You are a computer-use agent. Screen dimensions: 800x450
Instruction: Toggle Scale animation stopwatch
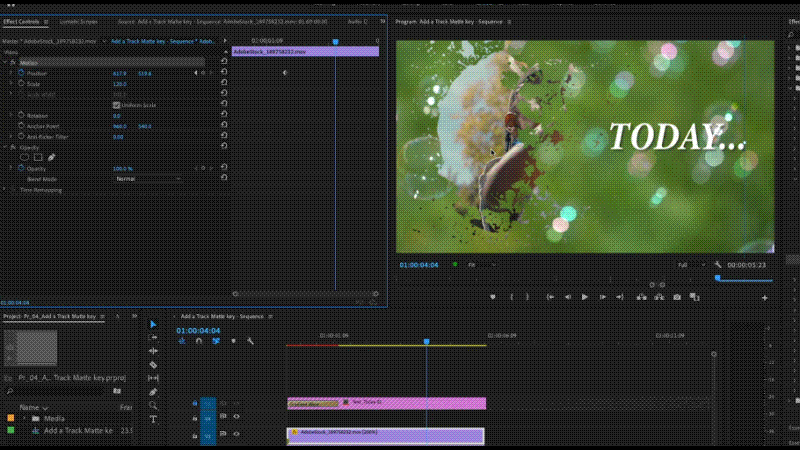click(x=21, y=84)
